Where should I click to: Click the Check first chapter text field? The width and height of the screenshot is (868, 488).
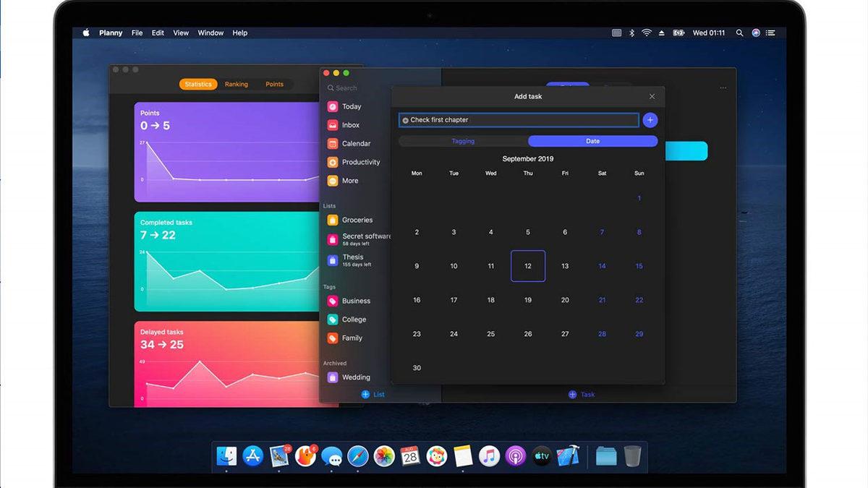(519, 120)
